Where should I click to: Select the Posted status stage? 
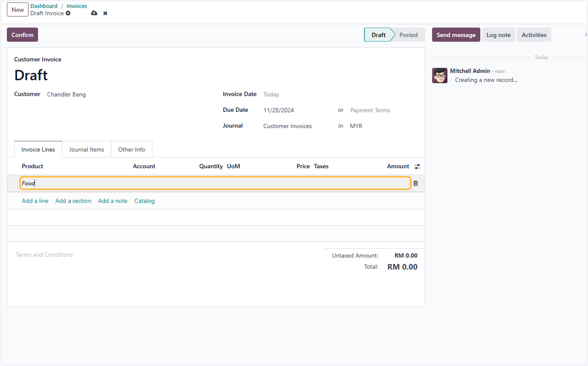pyautogui.click(x=409, y=35)
